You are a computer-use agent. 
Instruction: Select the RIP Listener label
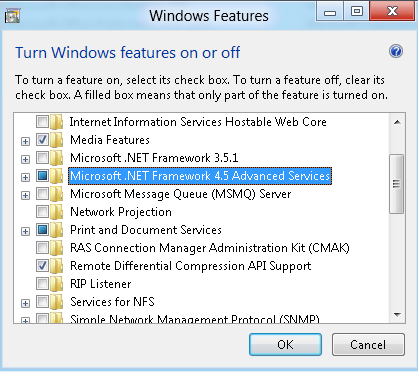coord(100,284)
